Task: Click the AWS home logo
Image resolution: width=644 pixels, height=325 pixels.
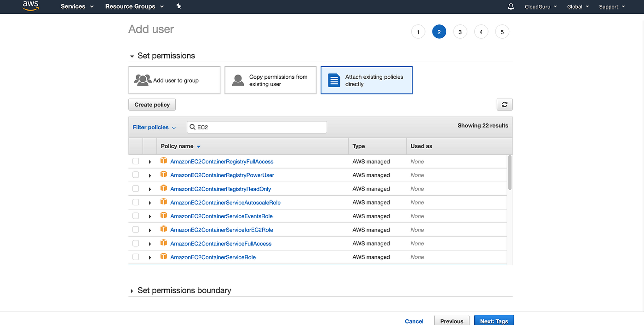Action: click(x=30, y=6)
